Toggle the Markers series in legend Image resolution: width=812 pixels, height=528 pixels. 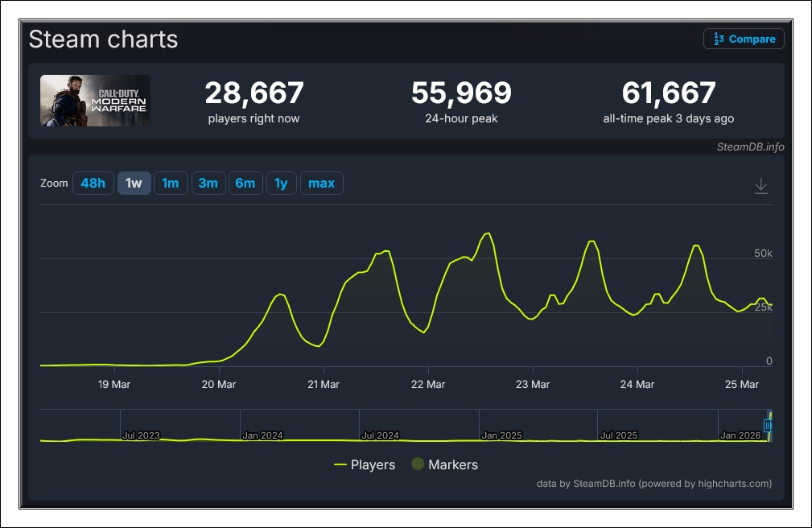[x=445, y=464]
